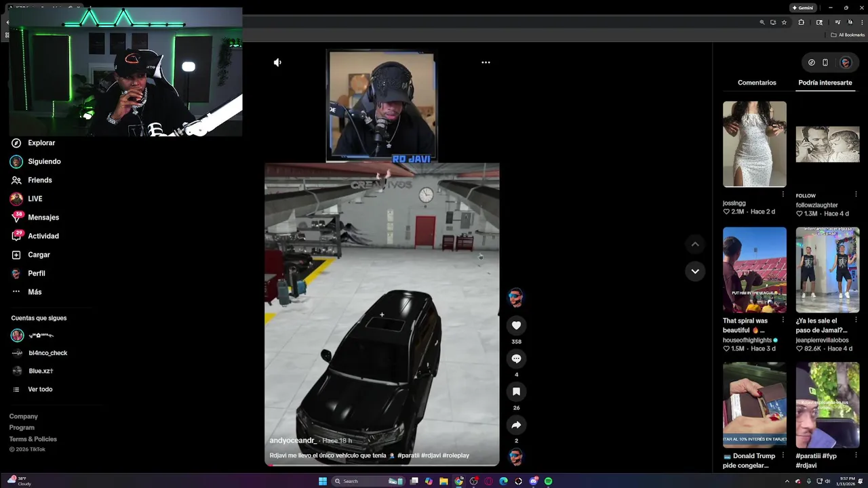This screenshot has width=868, height=488.
Task: Open File Explorer from taskbar
Action: 443,481
